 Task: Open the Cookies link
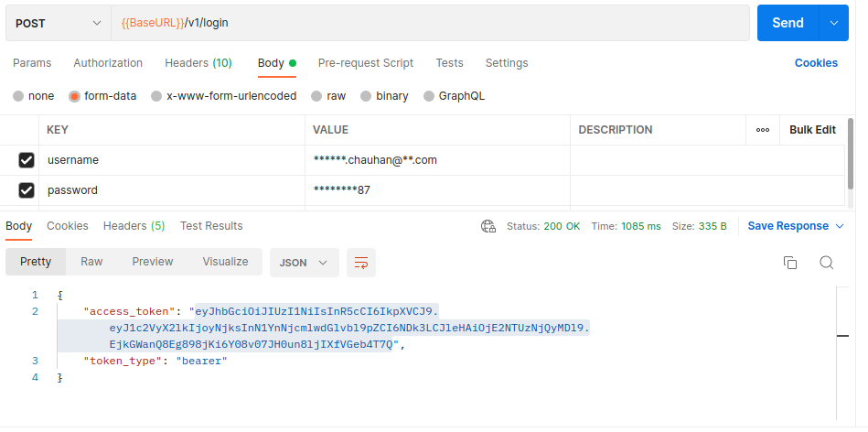click(816, 63)
